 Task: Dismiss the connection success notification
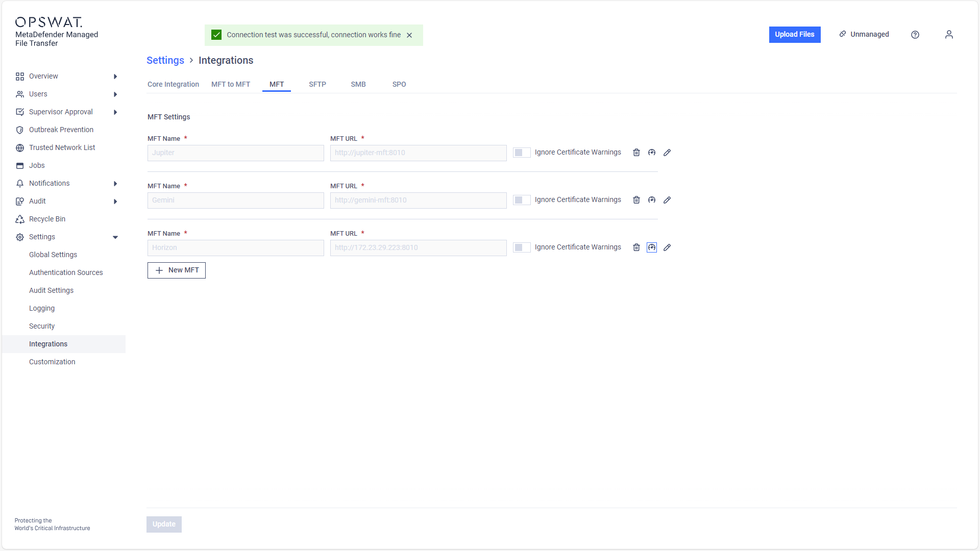(x=409, y=35)
